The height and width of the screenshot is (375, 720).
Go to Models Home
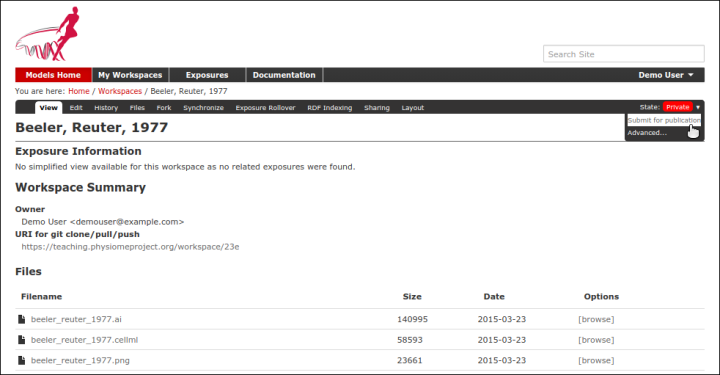53,75
